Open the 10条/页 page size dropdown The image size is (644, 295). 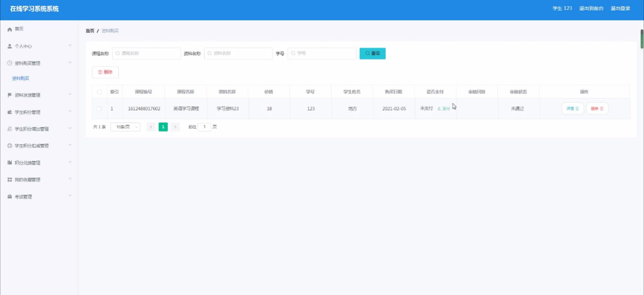tap(125, 127)
